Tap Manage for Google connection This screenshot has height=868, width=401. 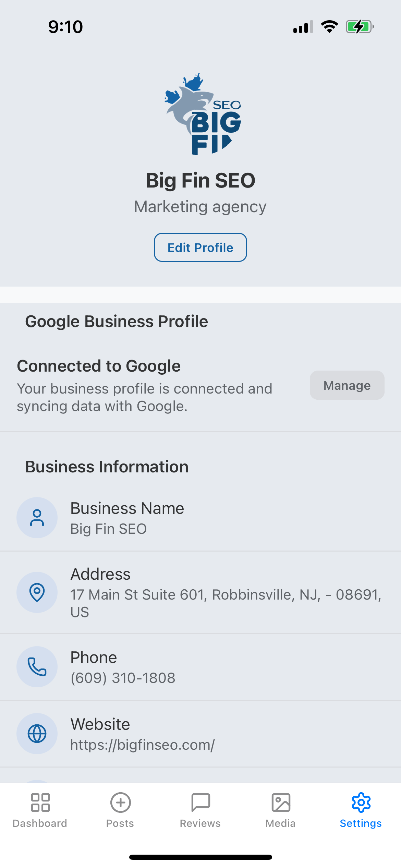coord(347,385)
